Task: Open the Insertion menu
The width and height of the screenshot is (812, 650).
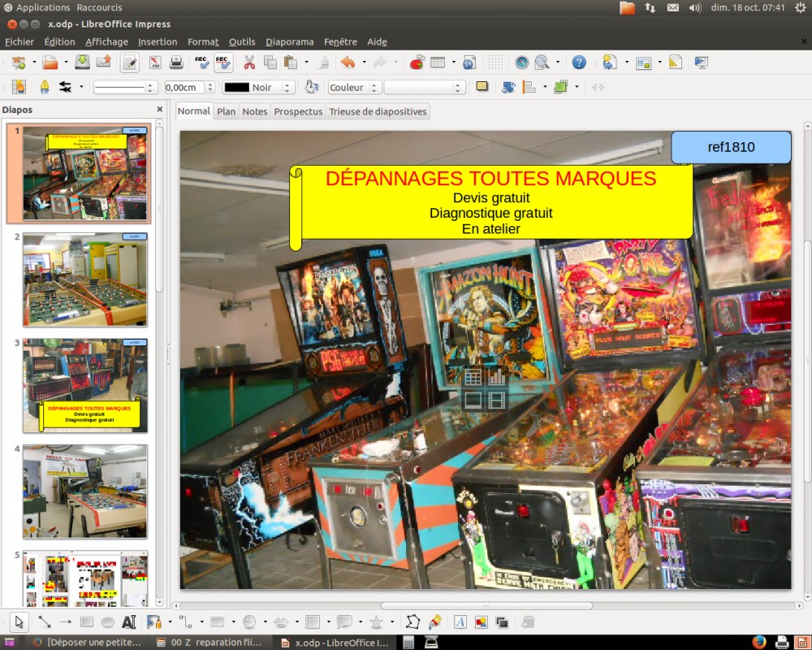Action: coord(158,42)
